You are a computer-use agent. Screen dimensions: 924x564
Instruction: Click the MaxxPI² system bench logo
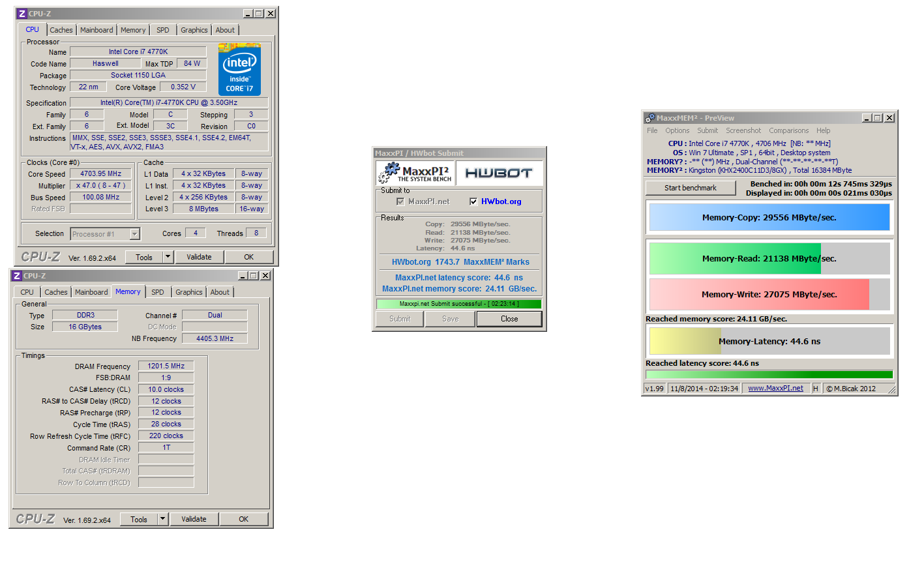[415, 173]
